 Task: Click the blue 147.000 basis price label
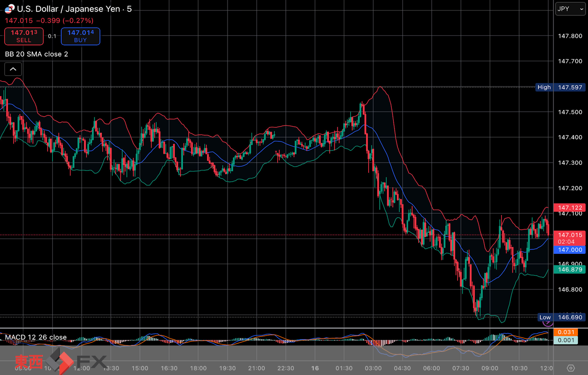tap(569, 250)
